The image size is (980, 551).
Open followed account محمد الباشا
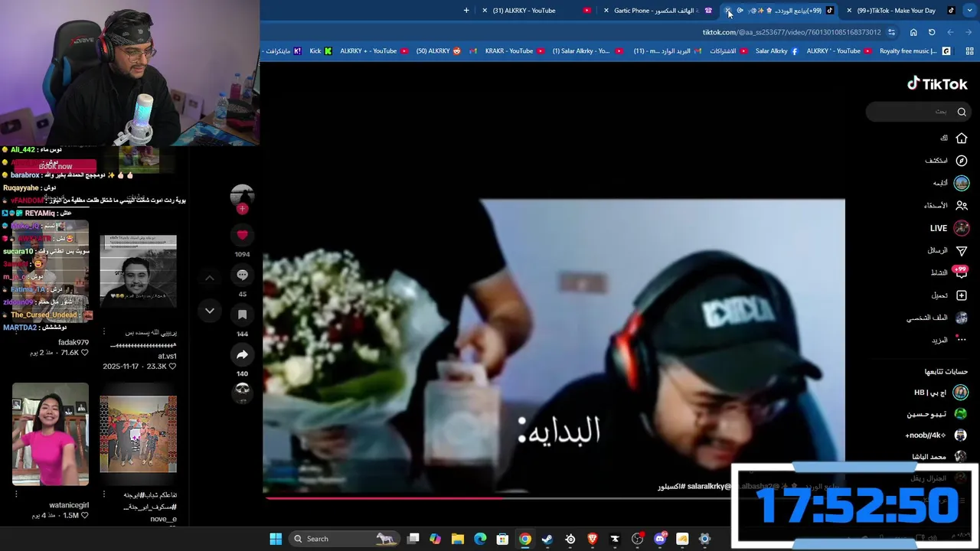click(x=939, y=457)
